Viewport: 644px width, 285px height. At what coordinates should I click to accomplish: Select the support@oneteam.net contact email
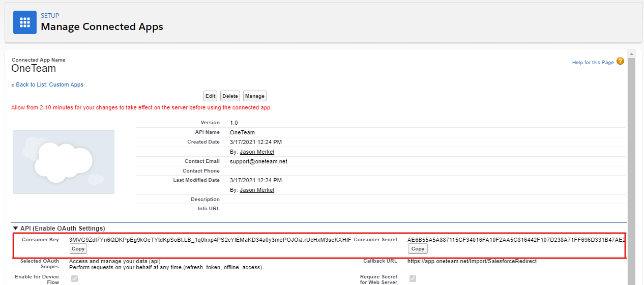tap(258, 161)
